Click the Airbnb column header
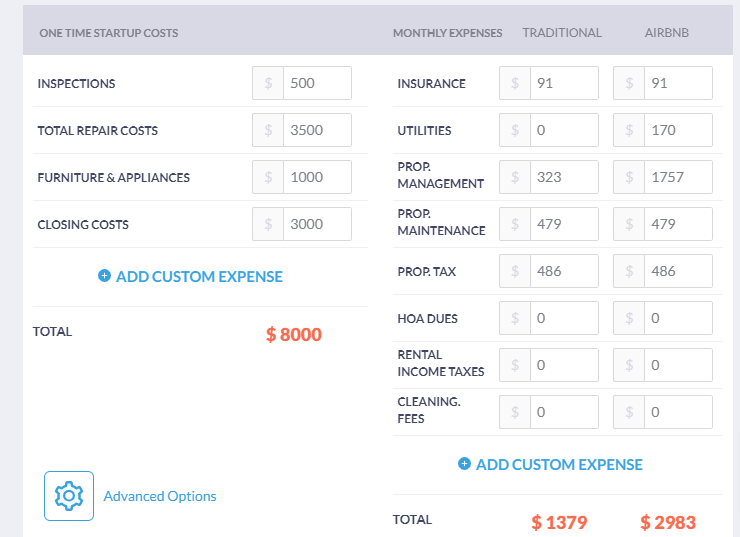The height and width of the screenshot is (537, 740). pyautogui.click(x=666, y=33)
